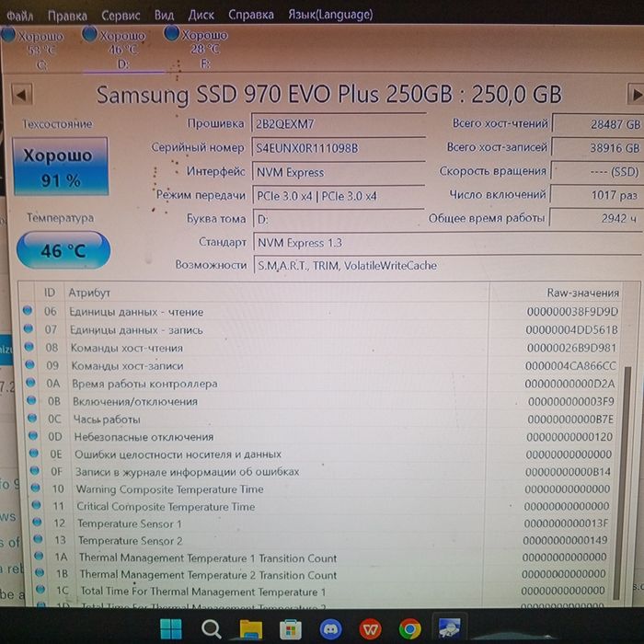The height and width of the screenshot is (644, 644).
Task: Click status dot of attribute 12
Action: (38, 522)
